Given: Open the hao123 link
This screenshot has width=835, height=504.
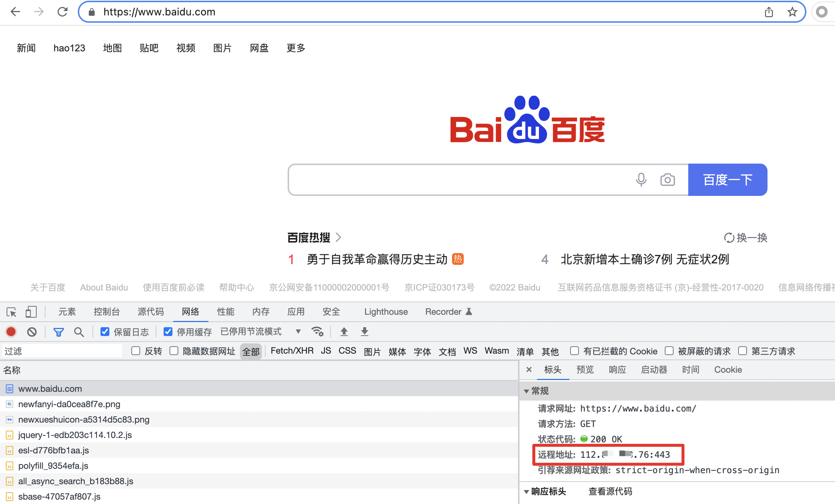Looking at the screenshot, I should point(69,48).
